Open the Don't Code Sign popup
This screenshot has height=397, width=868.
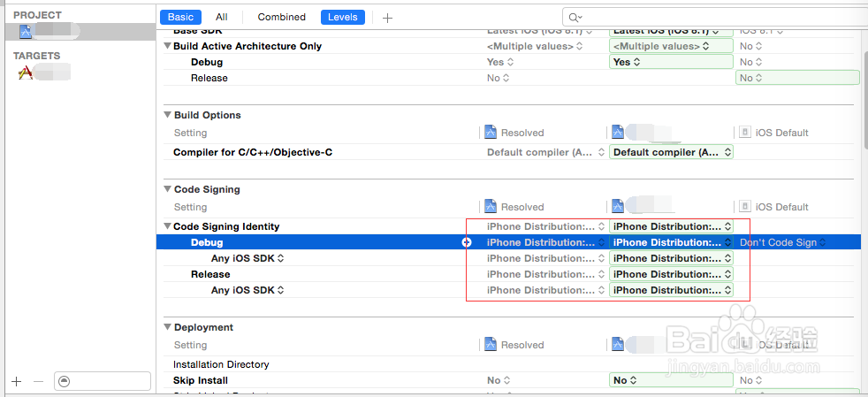point(782,242)
